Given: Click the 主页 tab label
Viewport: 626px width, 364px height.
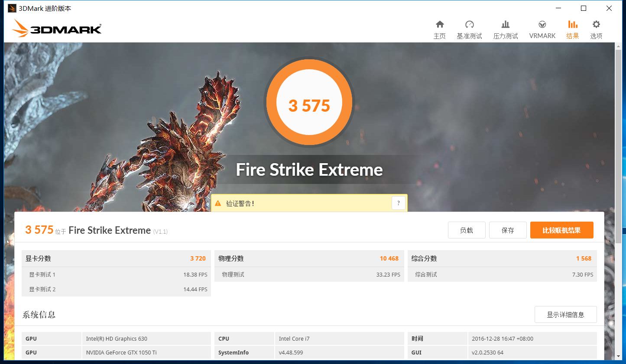Looking at the screenshot, I should pos(440,36).
